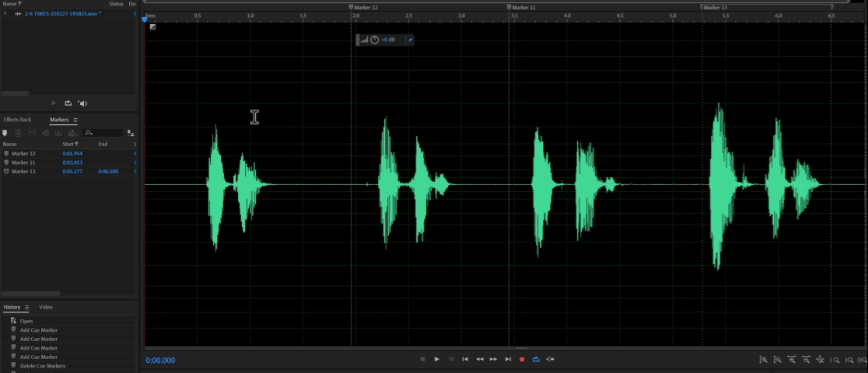Toggle show markers of all files icon
868x373 pixels.
(x=131, y=133)
